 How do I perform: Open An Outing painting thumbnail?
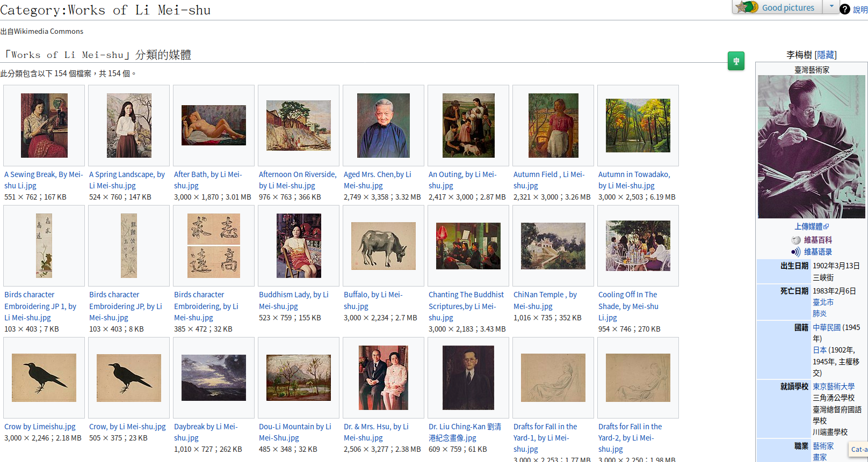468,126
